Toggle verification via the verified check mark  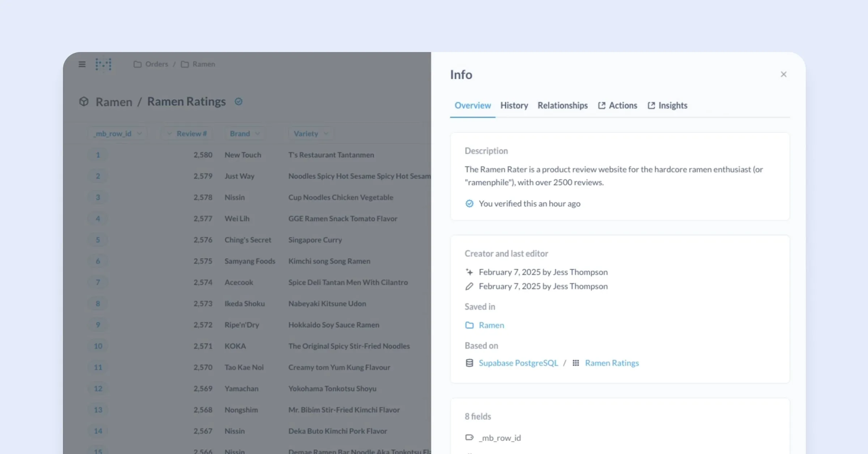[x=469, y=204]
